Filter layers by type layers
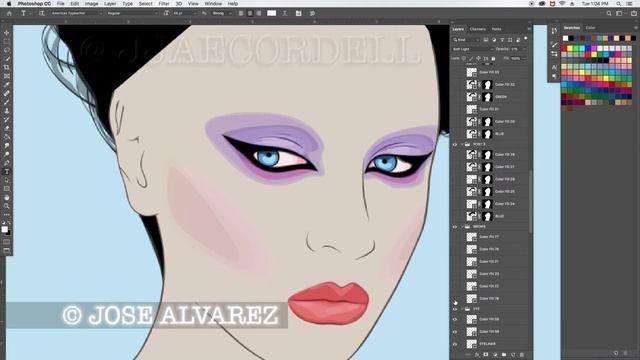Viewport: 640px width, 360px height. click(502, 40)
